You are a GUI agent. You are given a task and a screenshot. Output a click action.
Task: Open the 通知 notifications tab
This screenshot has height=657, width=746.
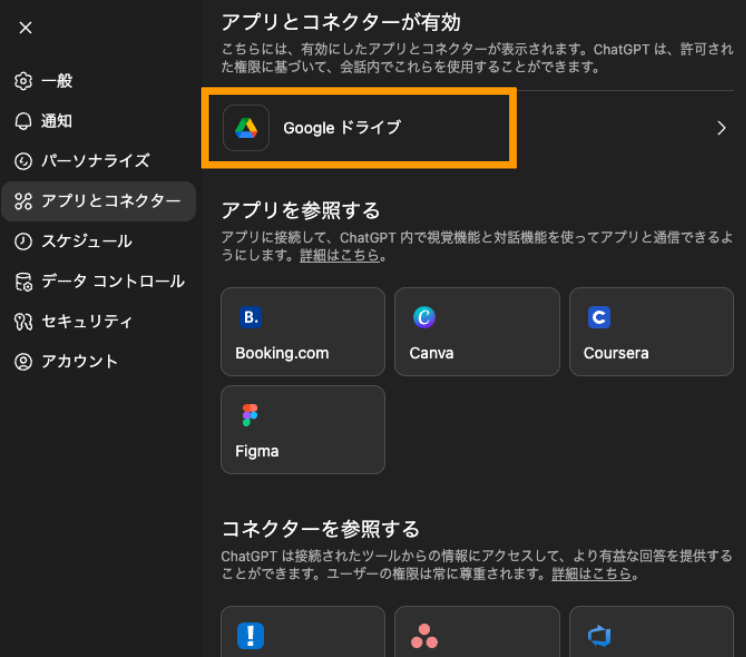tap(98, 121)
